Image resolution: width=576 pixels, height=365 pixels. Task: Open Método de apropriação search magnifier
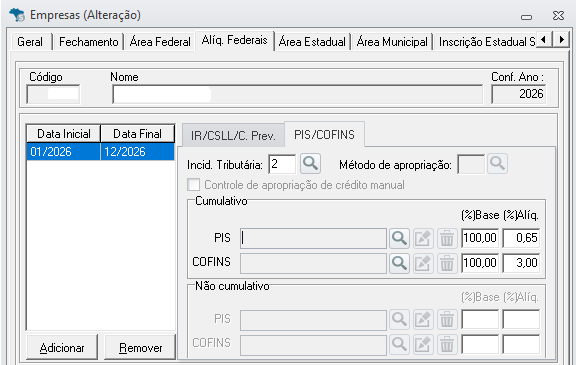[497, 163]
